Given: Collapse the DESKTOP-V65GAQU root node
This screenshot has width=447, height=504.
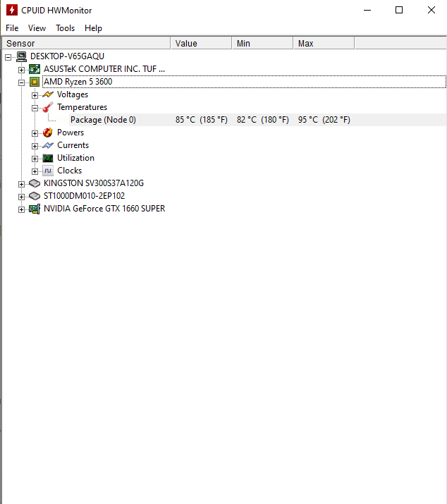Looking at the screenshot, I should pos(8,57).
